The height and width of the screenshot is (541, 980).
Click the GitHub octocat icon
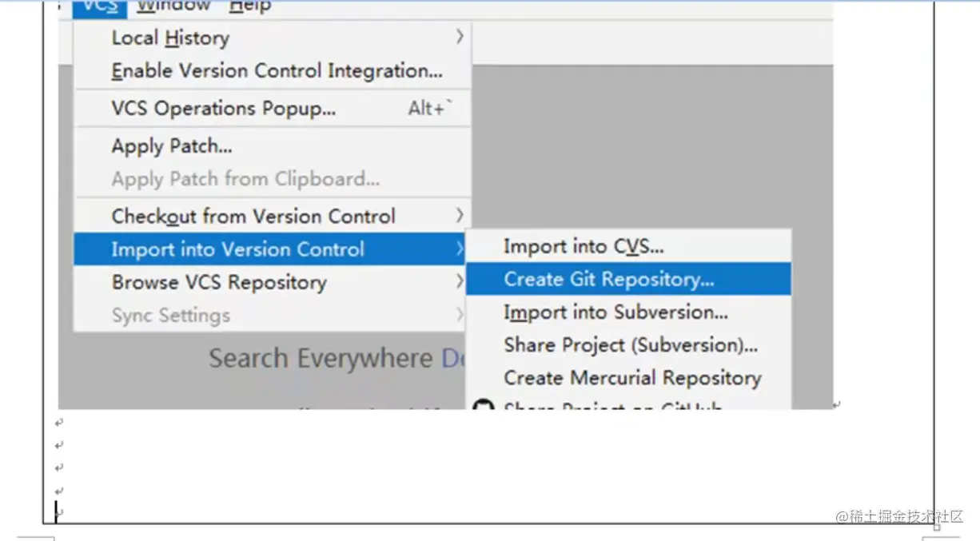click(482, 406)
